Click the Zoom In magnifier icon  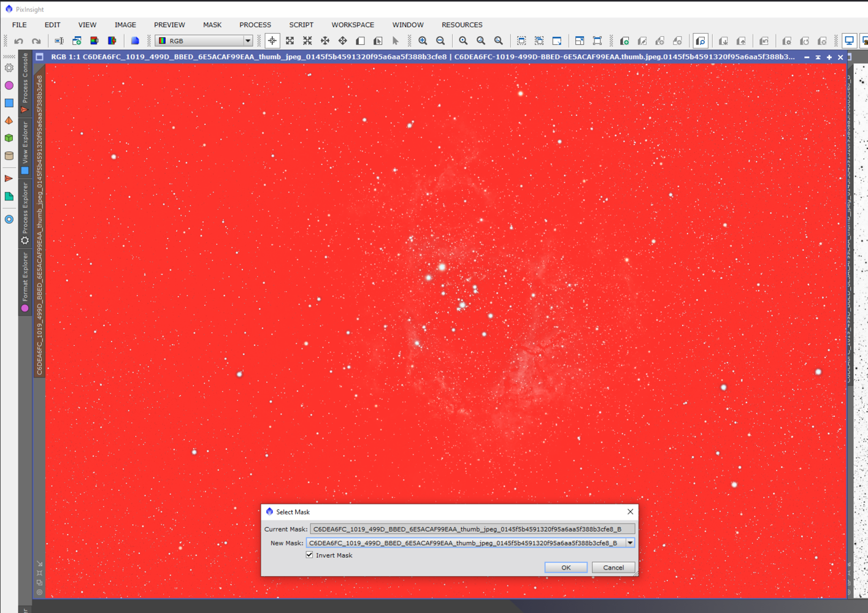pos(423,41)
